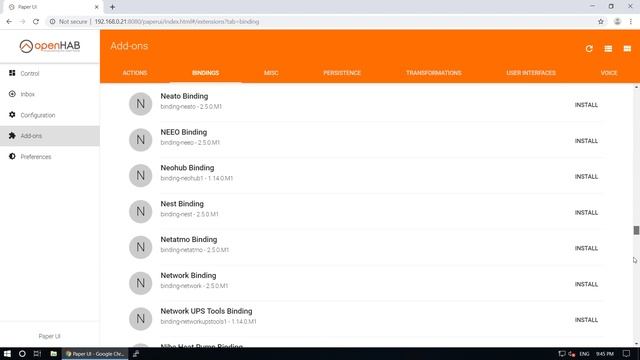Image resolution: width=640 pixels, height=360 pixels.
Task: Click the Network UPS Tools Binding title
Action: click(x=206, y=311)
